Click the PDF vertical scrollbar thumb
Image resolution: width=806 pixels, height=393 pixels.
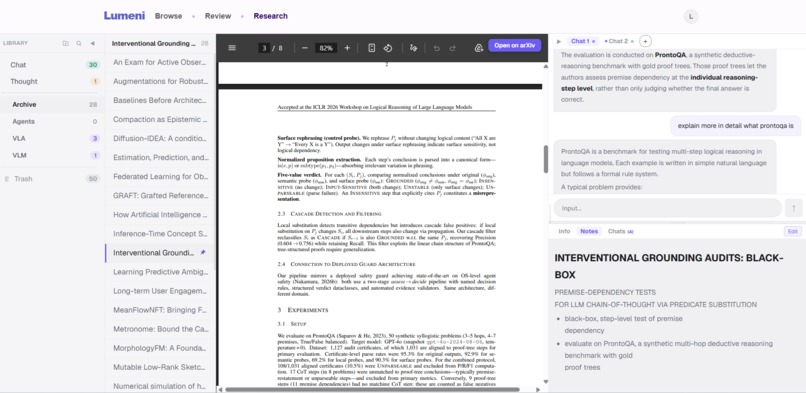tap(545, 159)
